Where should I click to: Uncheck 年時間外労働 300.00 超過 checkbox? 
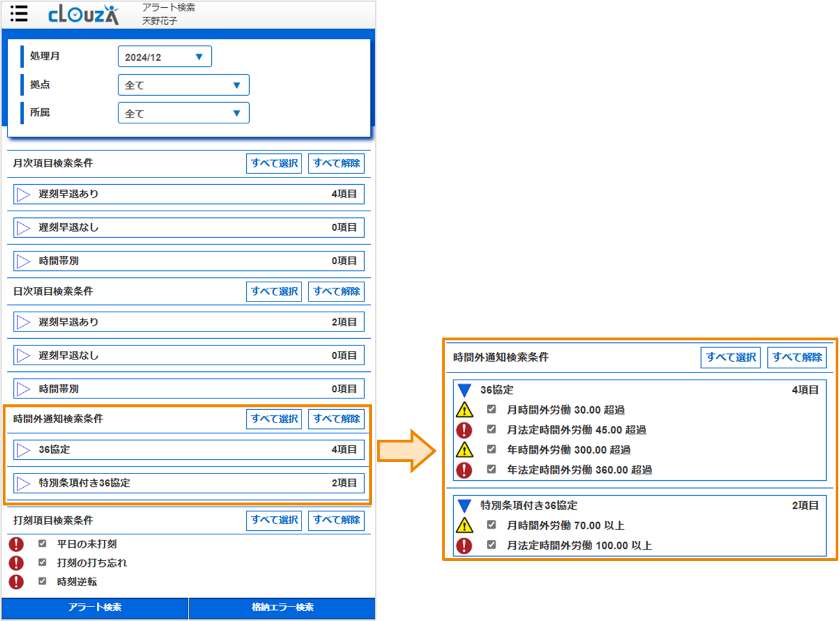492,450
